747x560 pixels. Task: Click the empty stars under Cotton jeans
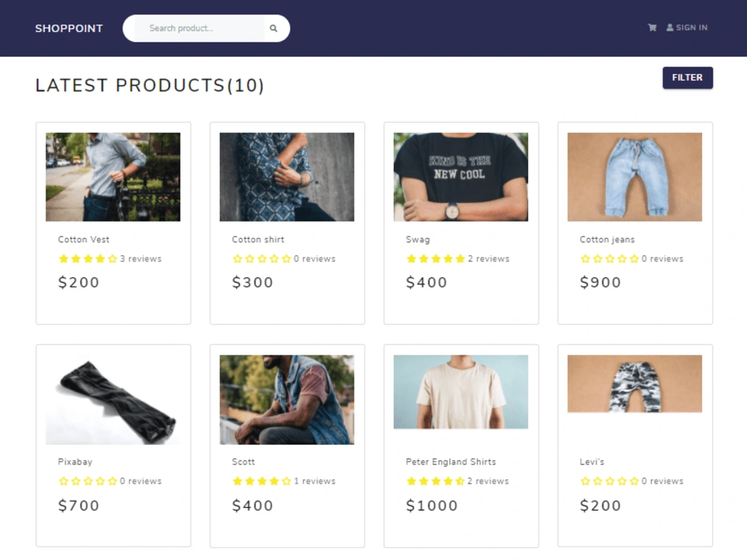point(610,259)
